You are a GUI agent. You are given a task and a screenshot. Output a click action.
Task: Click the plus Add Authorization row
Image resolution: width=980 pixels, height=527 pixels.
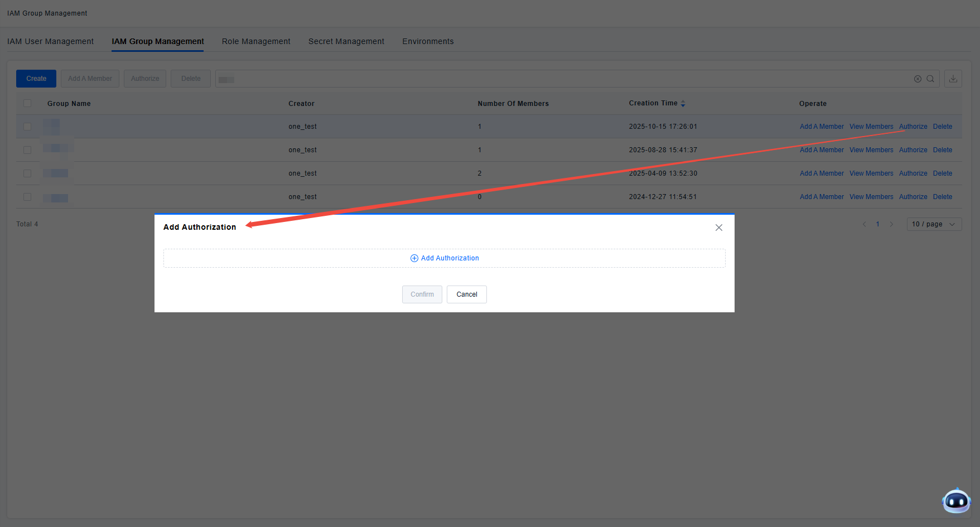(445, 258)
